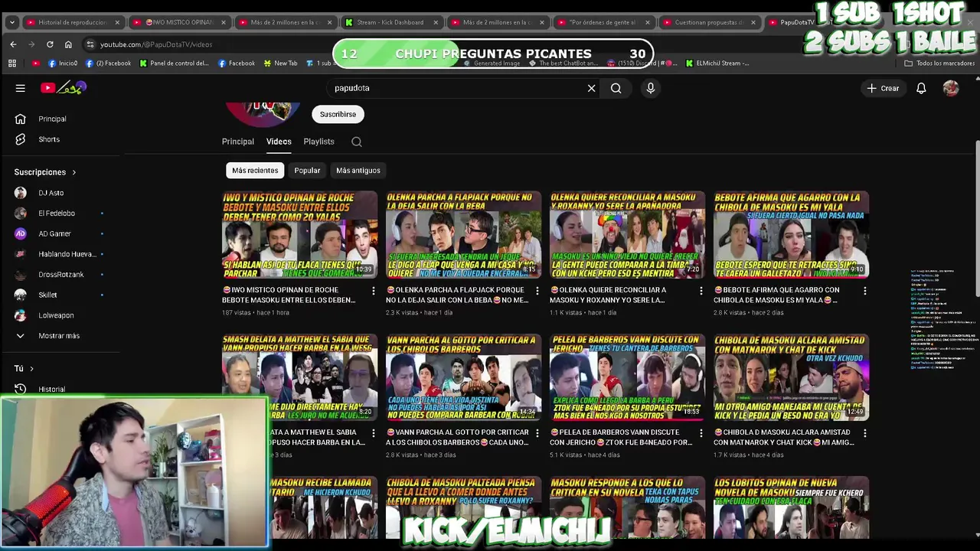Open tab search dropdown arrow

click(11, 22)
